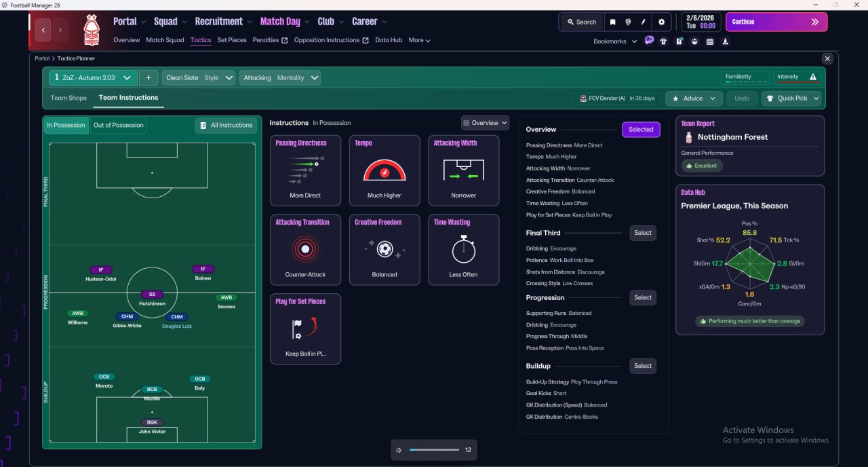Click Select button for Buildup
Screen dimensions: 868x467
click(x=643, y=366)
